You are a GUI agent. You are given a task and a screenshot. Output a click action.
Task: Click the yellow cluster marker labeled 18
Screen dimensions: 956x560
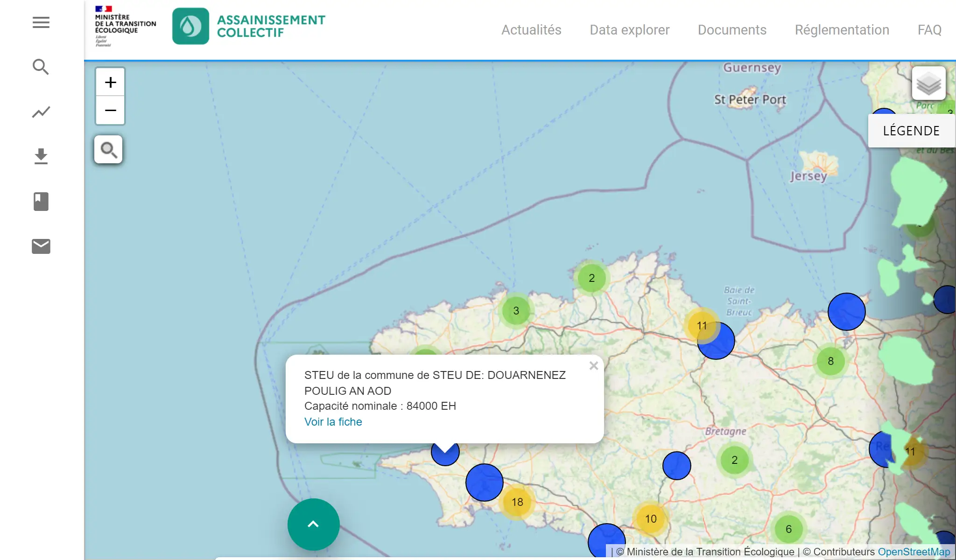point(517,502)
